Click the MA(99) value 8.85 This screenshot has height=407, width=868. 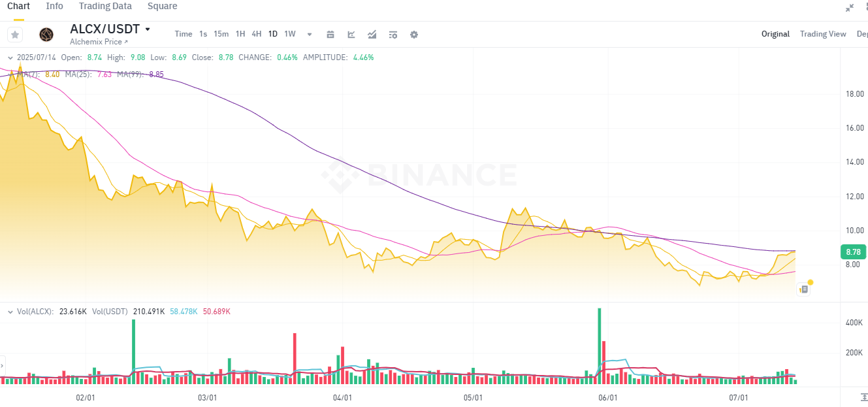156,74
